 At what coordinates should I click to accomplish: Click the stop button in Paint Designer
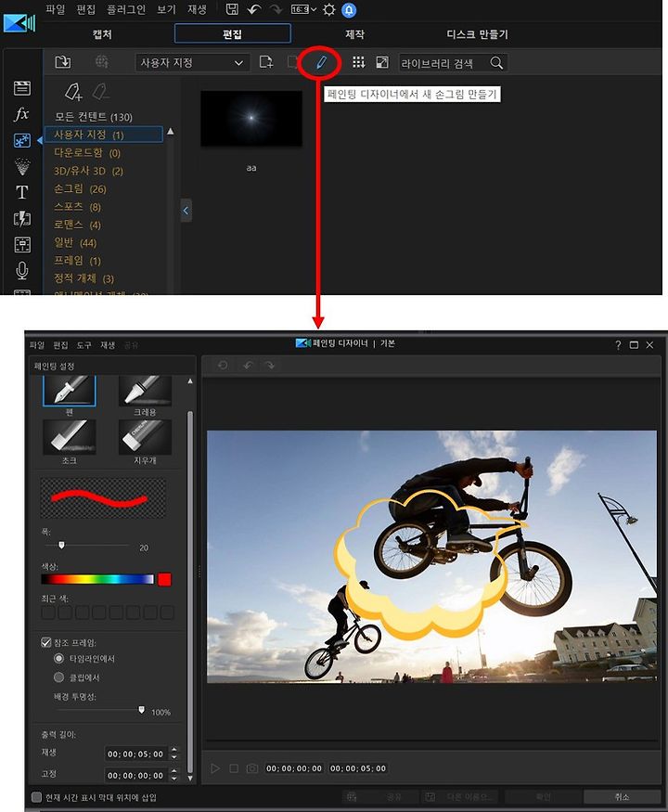coord(234,768)
